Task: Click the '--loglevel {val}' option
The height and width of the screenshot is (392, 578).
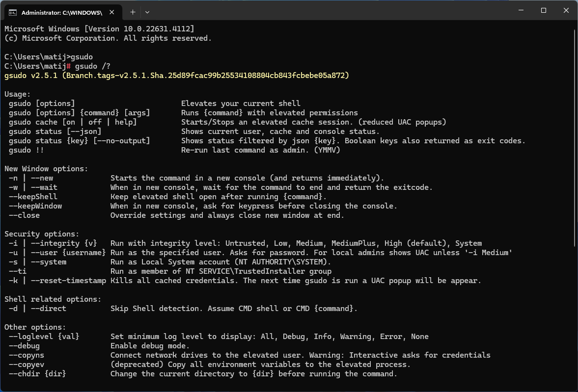Action: [44, 337]
